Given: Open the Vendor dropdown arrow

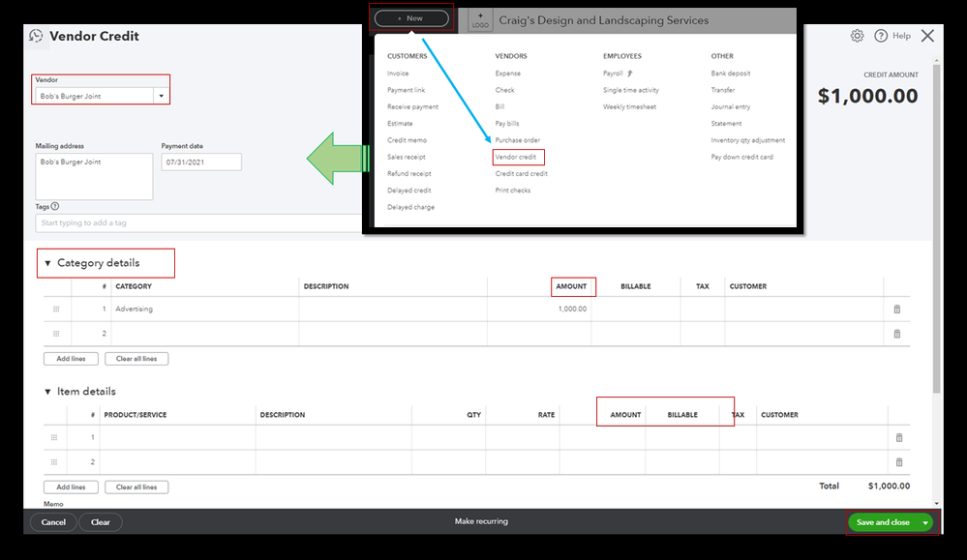Looking at the screenshot, I should point(161,96).
